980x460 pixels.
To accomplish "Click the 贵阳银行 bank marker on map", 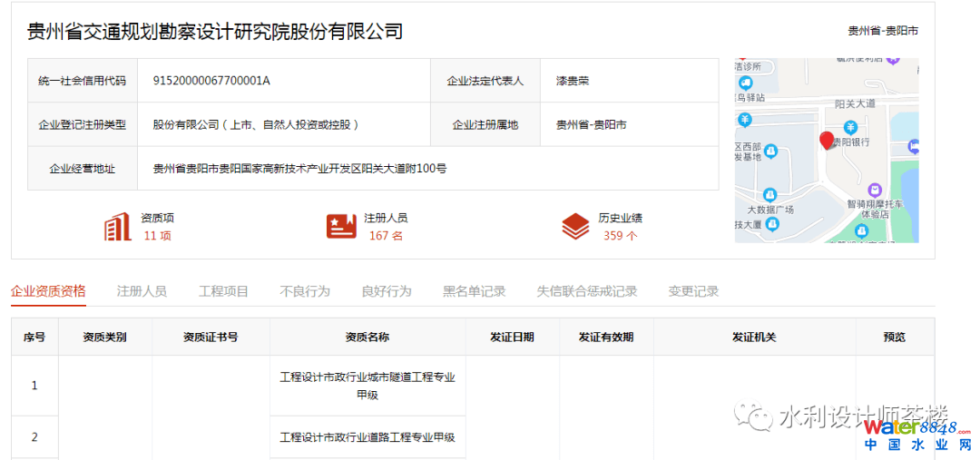I will tap(850, 127).
